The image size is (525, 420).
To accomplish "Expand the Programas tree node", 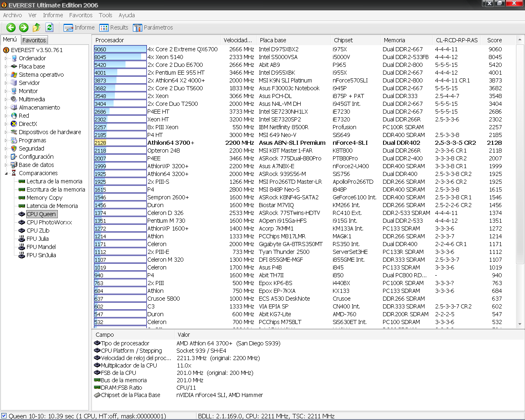I will pos(6,140).
